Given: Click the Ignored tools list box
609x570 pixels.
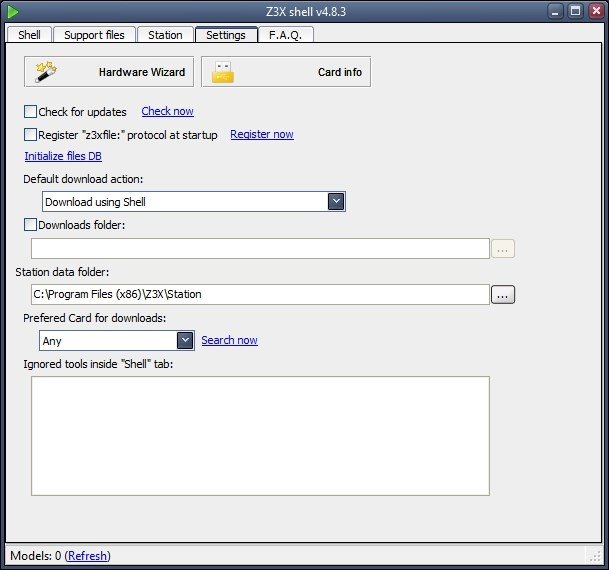Looking at the screenshot, I should (x=260, y=436).
